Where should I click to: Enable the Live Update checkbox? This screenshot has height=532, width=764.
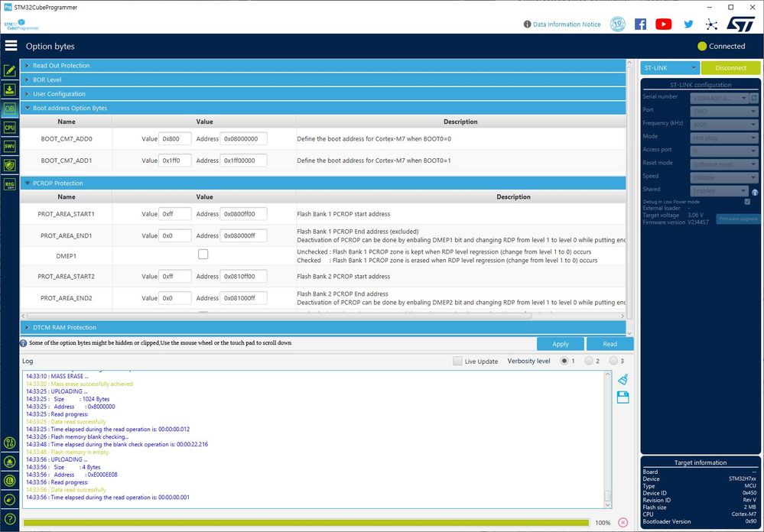457,361
